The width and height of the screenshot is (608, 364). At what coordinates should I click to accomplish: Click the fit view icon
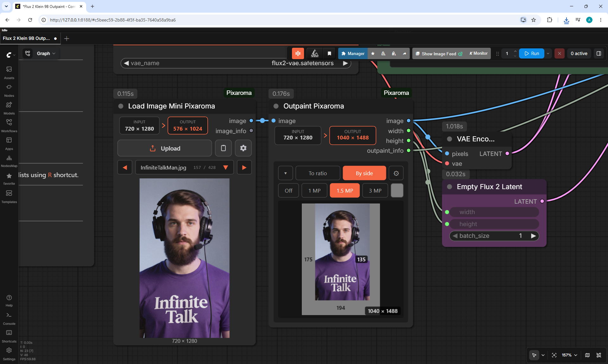pos(554,355)
